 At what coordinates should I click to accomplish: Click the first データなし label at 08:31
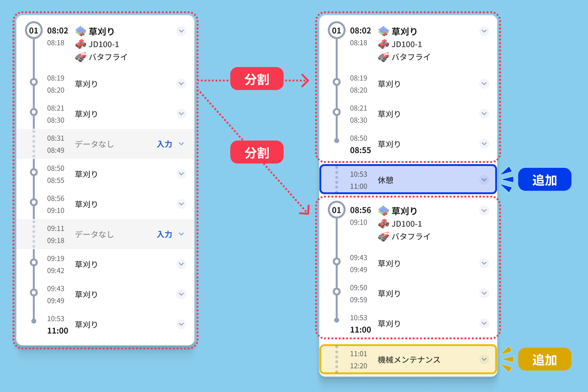pyautogui.click(x=95, y=144)
